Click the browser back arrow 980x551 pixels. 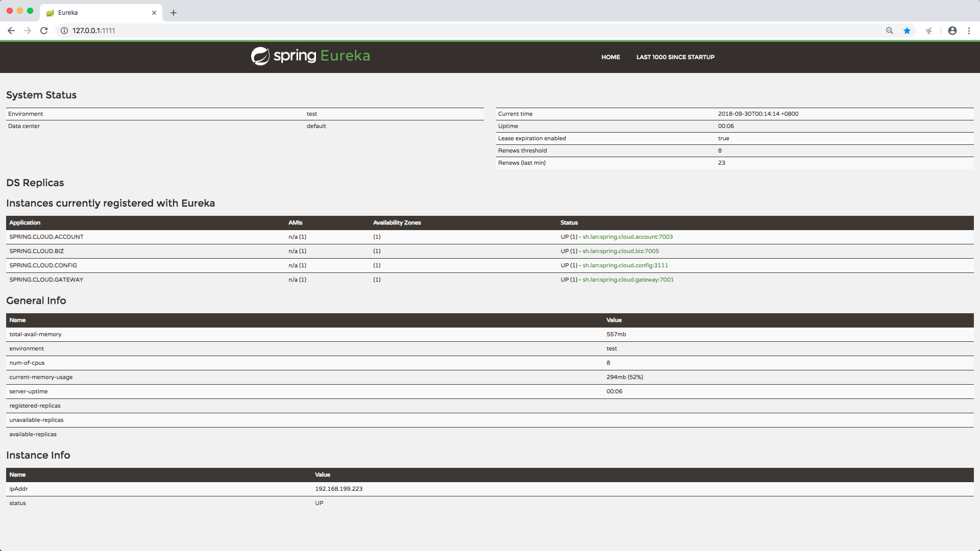point(11,31)
